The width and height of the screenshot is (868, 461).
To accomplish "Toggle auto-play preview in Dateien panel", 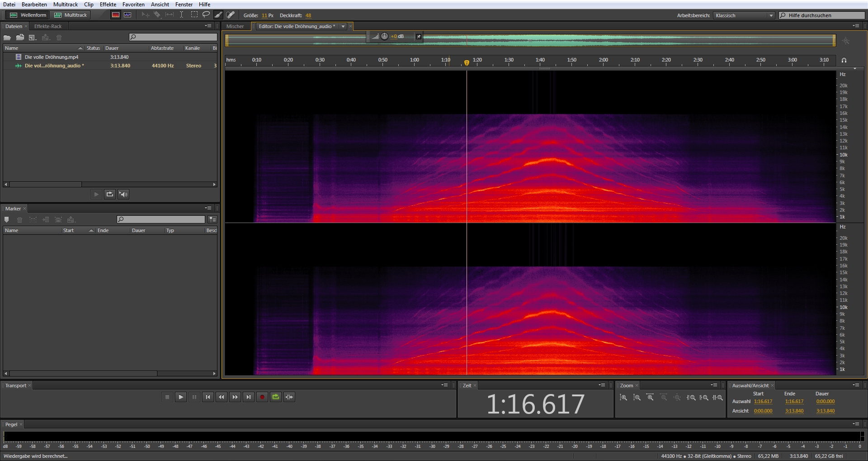I will click(123, 195).
